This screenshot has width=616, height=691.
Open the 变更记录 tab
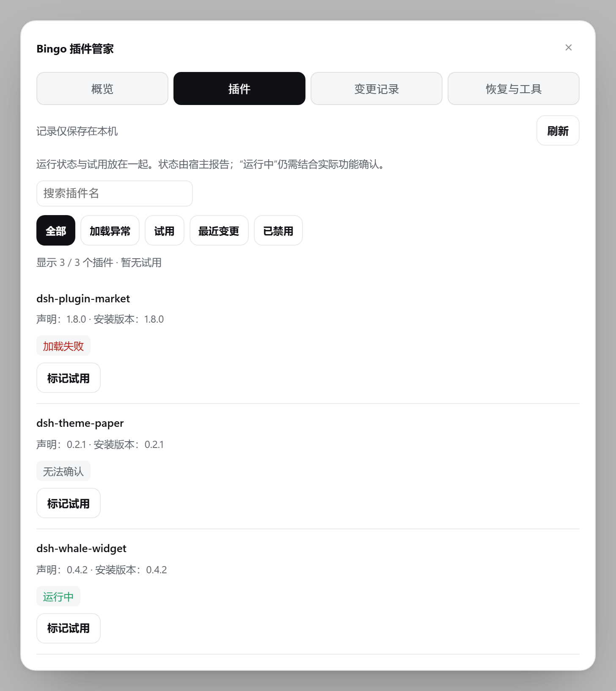[x=377, y=88]
